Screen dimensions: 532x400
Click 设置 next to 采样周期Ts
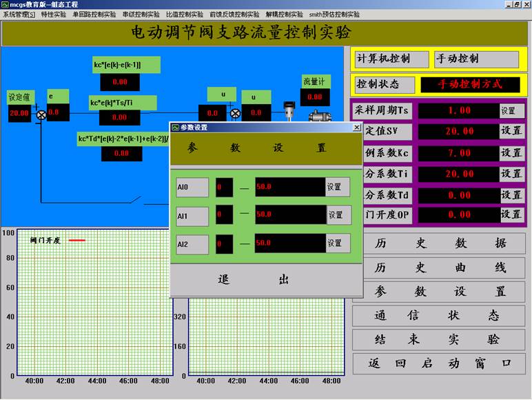(x=509, y=110)
